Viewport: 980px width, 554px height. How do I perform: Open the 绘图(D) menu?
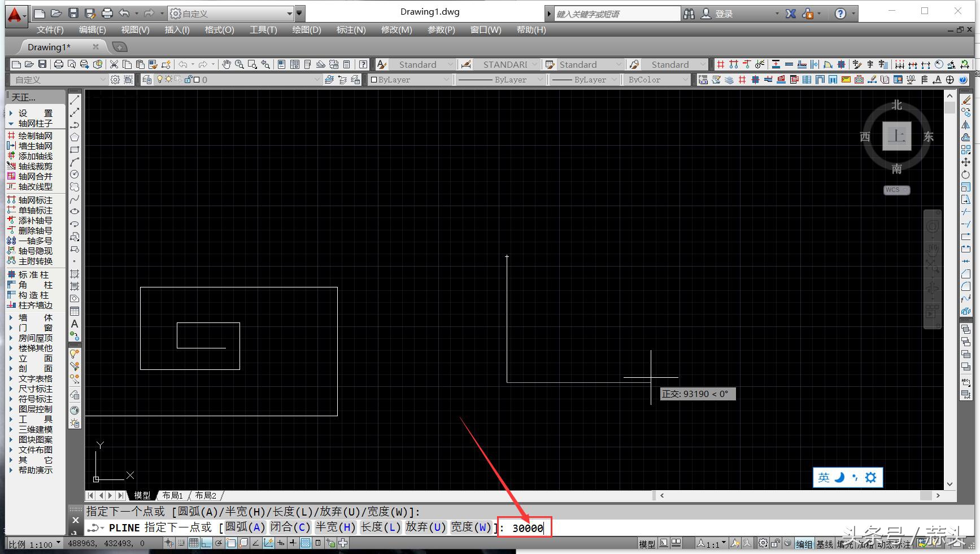coord(307,30)
